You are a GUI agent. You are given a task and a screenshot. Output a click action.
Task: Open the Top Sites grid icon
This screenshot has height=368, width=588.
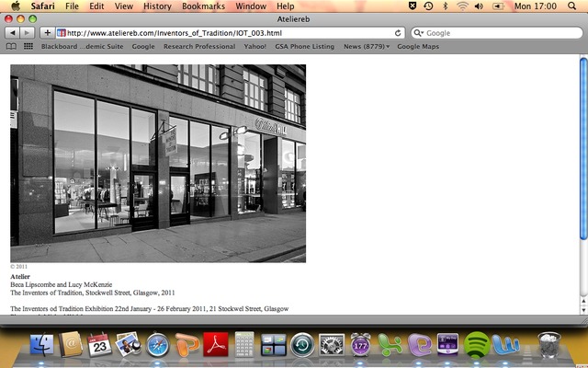pos(28,46)
